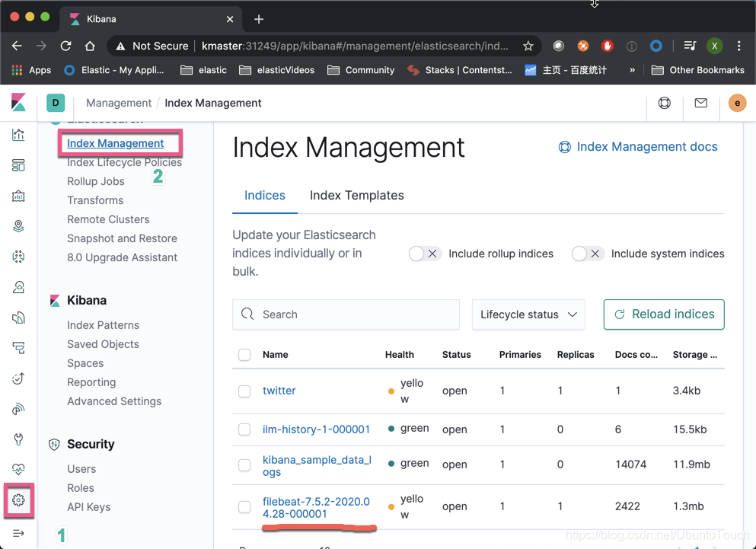Check the kibana_sample_data_logs checkbox
Viewport: 756px width, 549px height.
click(244, 465)
